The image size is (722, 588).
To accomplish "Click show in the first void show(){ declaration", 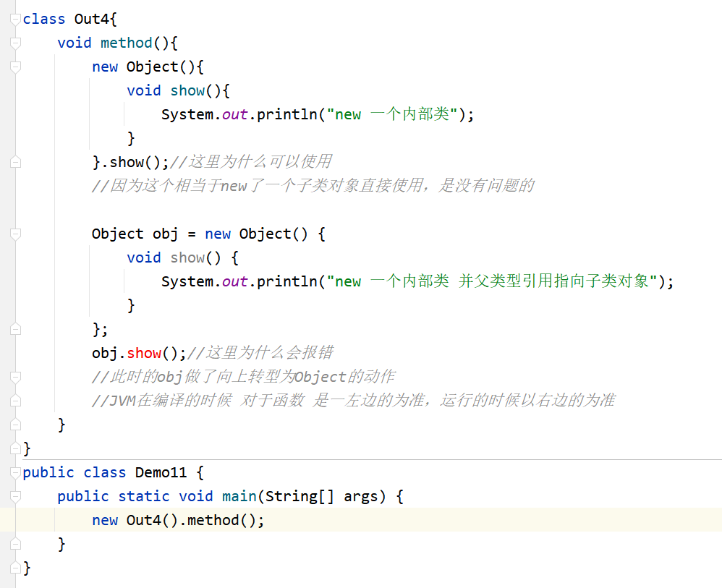I will [x=187, y=90].
